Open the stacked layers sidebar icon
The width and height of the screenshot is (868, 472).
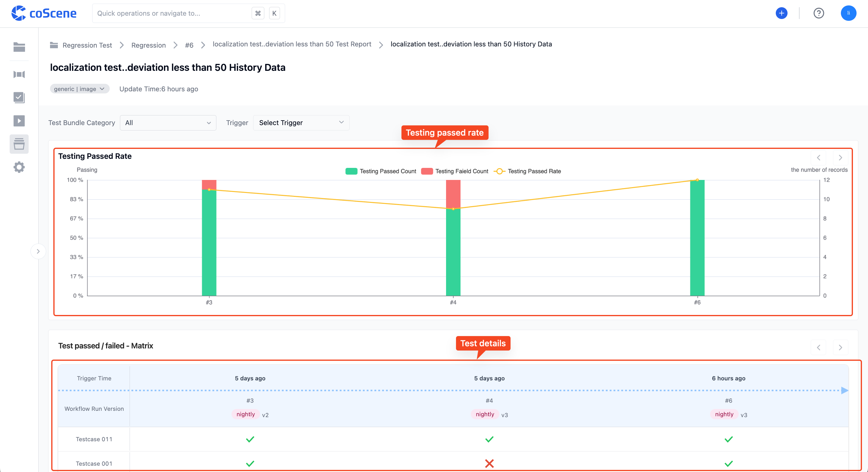(19, 144)
